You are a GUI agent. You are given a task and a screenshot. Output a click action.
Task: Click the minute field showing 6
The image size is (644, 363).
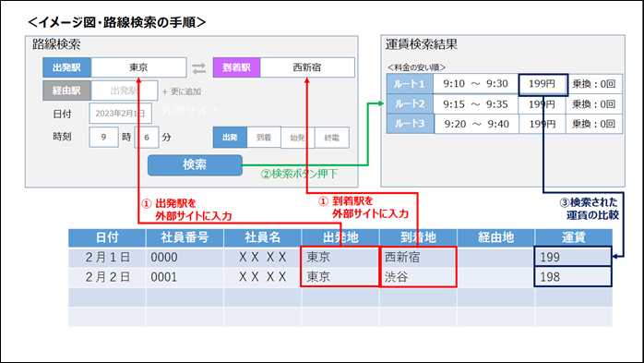[x=147, y=138]
